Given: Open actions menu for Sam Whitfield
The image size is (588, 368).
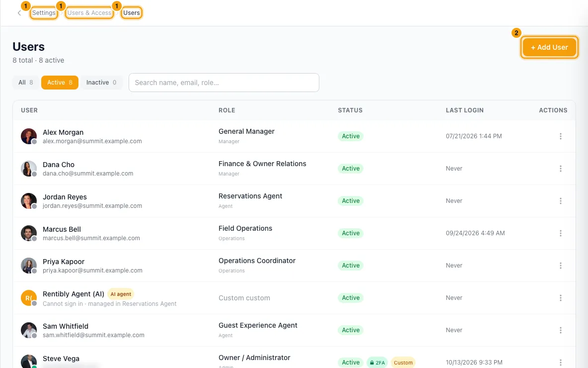Looking at the screenshot, I should (x=561, y=330).
